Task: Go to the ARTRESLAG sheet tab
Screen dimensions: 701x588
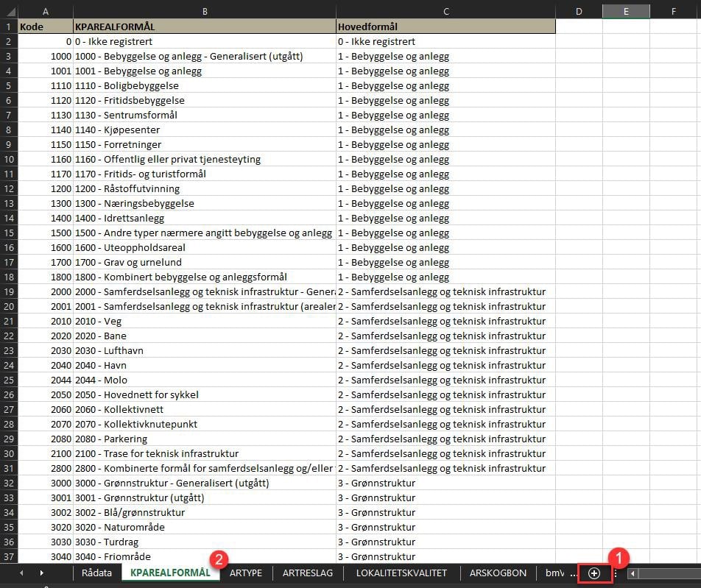Action: tap(308, 573)
